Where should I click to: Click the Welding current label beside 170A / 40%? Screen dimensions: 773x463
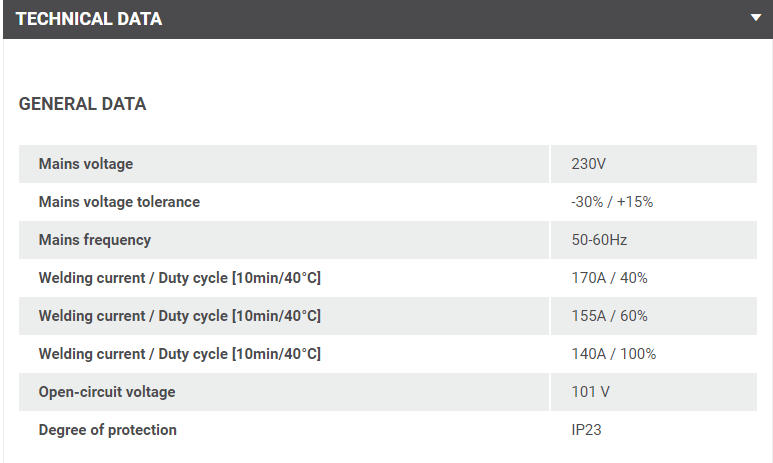click(x=179, y=278)
